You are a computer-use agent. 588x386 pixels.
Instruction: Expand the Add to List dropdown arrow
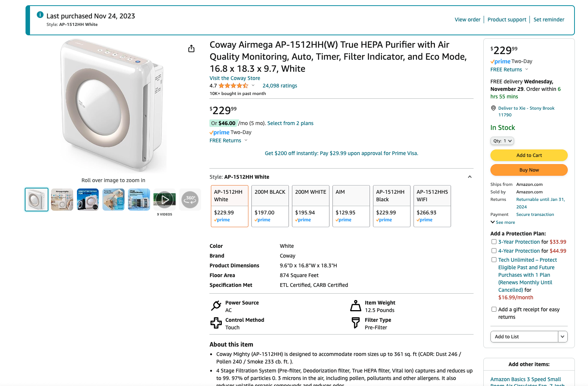pyautogui.click(x=562, y=337)
